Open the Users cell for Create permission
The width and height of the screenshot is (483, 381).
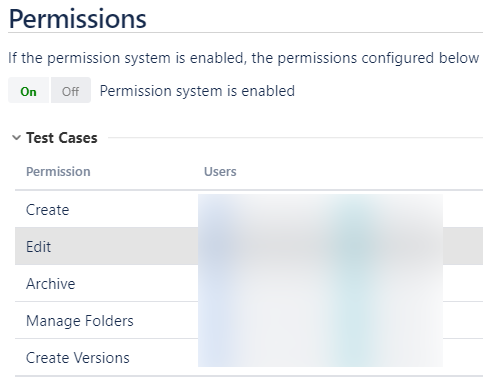click(320, 210)
